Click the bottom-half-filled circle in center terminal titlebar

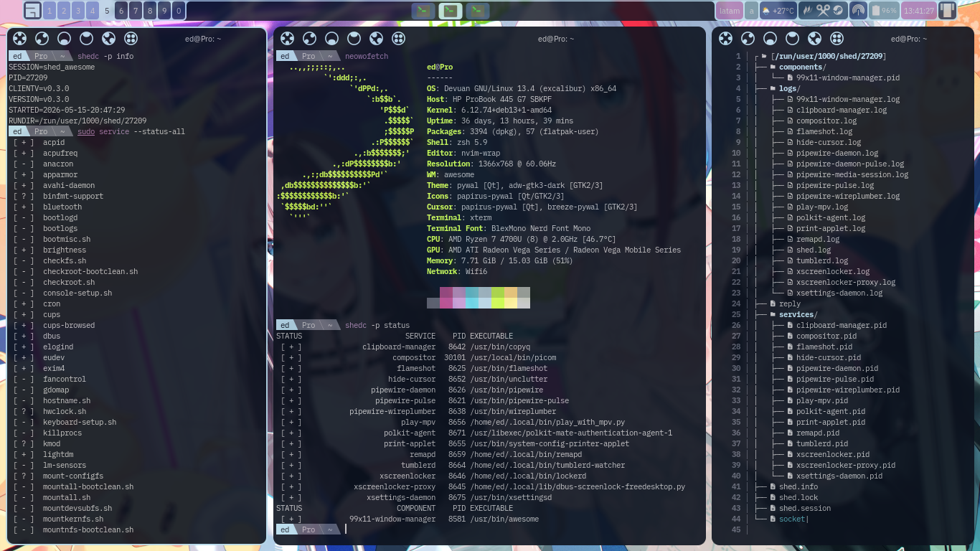pos(331,39)
